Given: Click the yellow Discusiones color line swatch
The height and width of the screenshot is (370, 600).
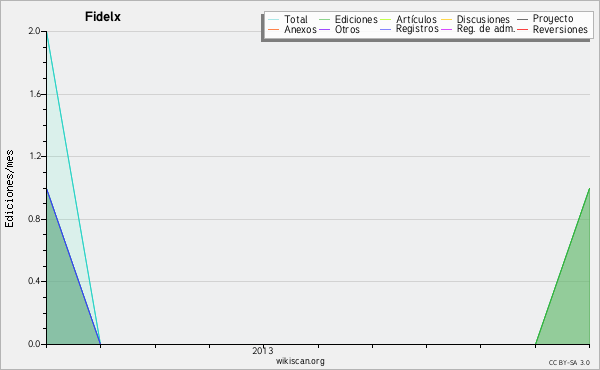Looking at the screenshot, I should (x=447, y=20).
